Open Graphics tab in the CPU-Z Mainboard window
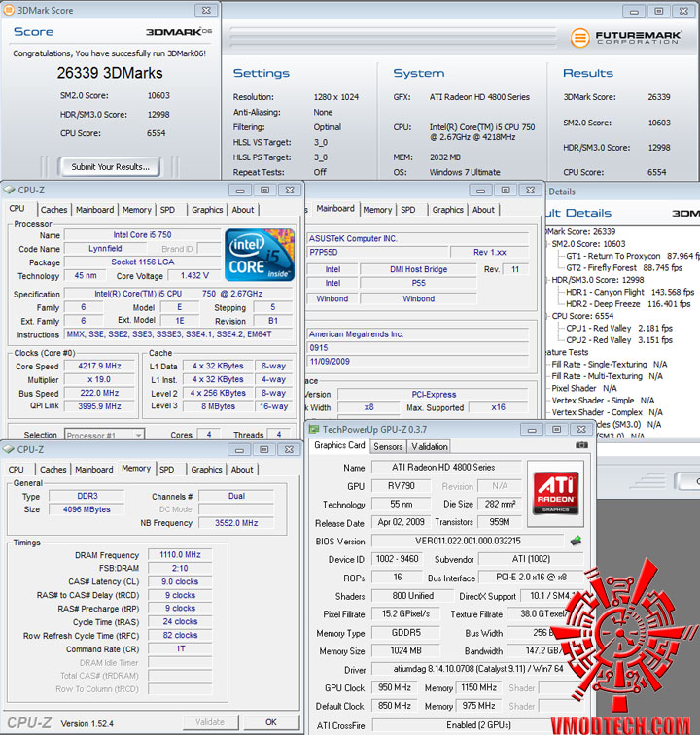Screen dimensions: 700x735 448,210
